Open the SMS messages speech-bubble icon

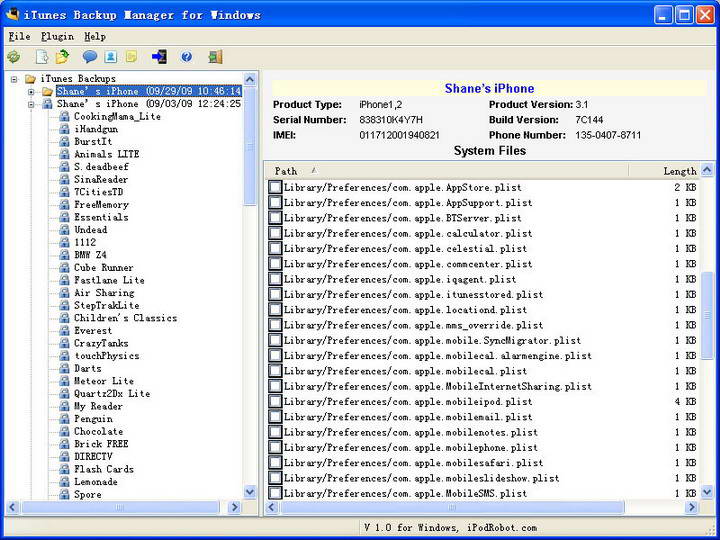click(90, 57)
